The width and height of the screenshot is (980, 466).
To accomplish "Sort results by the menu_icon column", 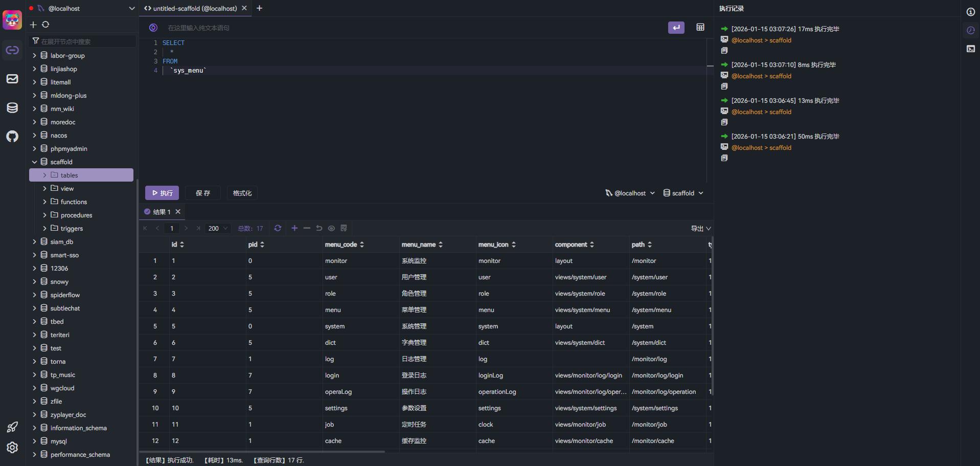I will click(x=514, y=245).
